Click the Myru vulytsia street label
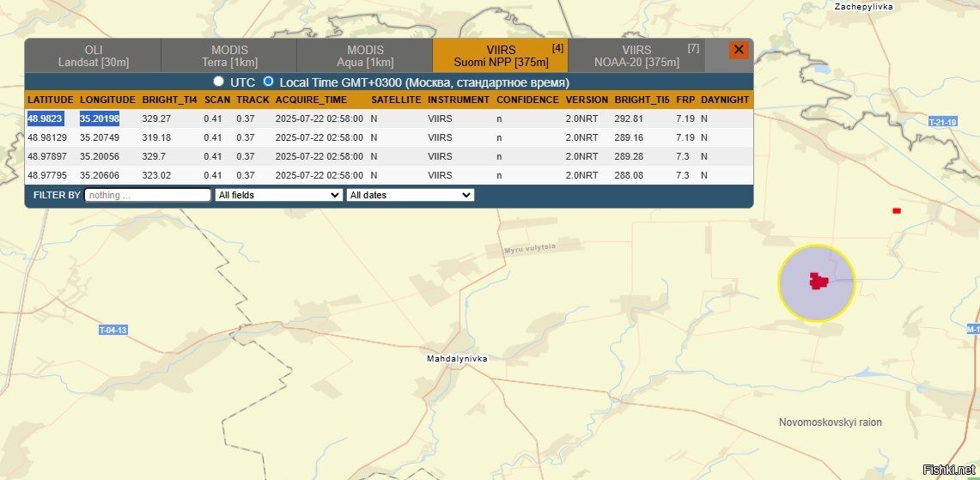Viewport: 980px width, 480px height. (x=530, y=249)
